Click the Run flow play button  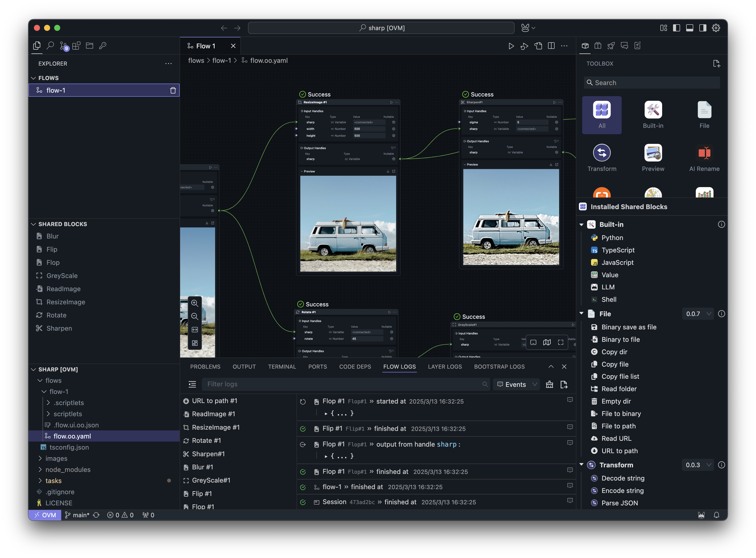tap(511, 46)
